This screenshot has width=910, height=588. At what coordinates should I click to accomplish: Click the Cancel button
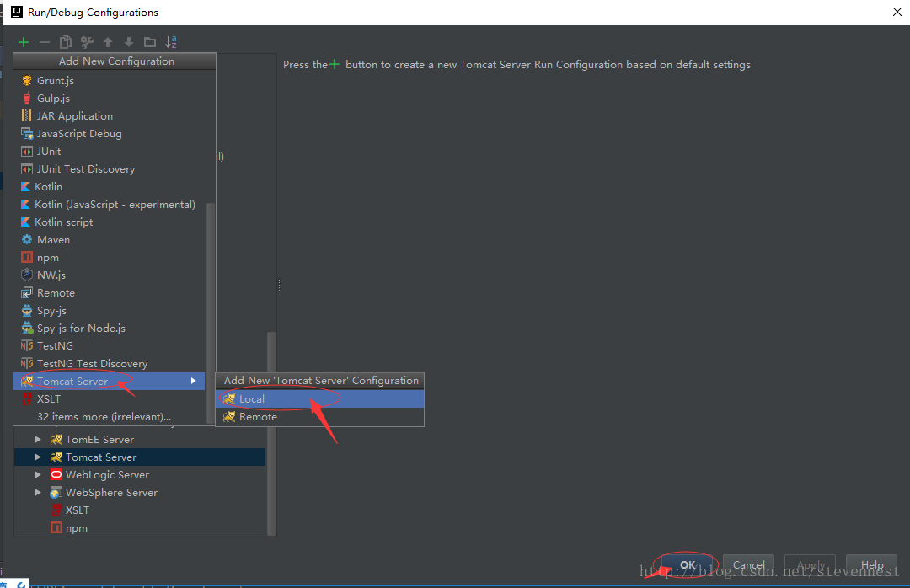(x=749, y=564)
